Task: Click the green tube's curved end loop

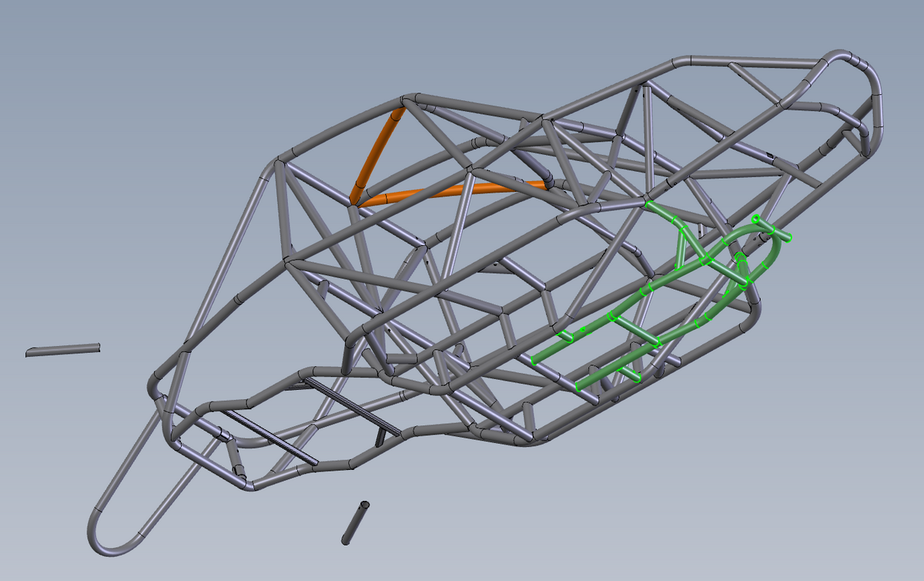Action: coord(766,239)
